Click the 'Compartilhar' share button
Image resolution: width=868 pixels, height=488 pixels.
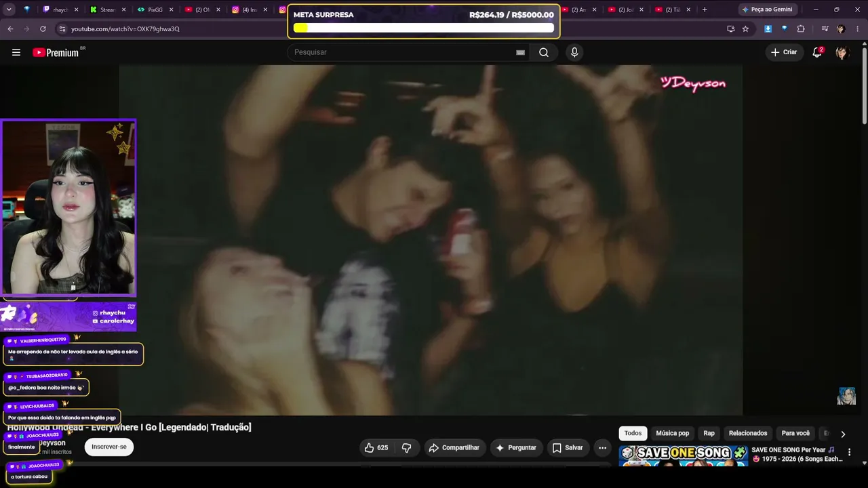coord(454,447)
